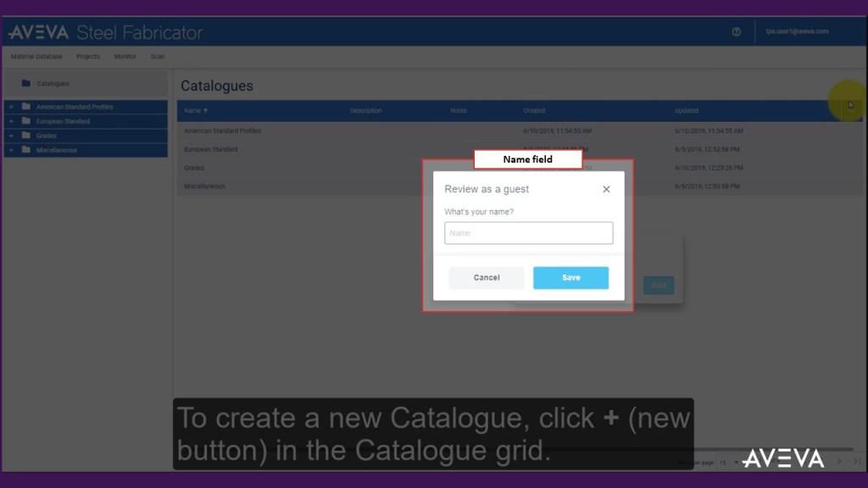Click the Cancel button in dialog
Screen dimensions: 868x488
[x=487, y=278]
